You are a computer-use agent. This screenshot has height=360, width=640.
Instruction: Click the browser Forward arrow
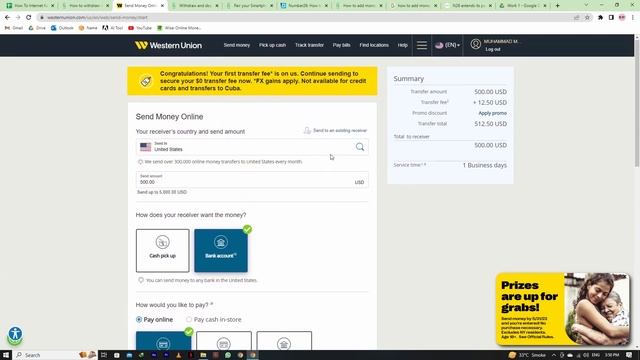pos(18,18)
